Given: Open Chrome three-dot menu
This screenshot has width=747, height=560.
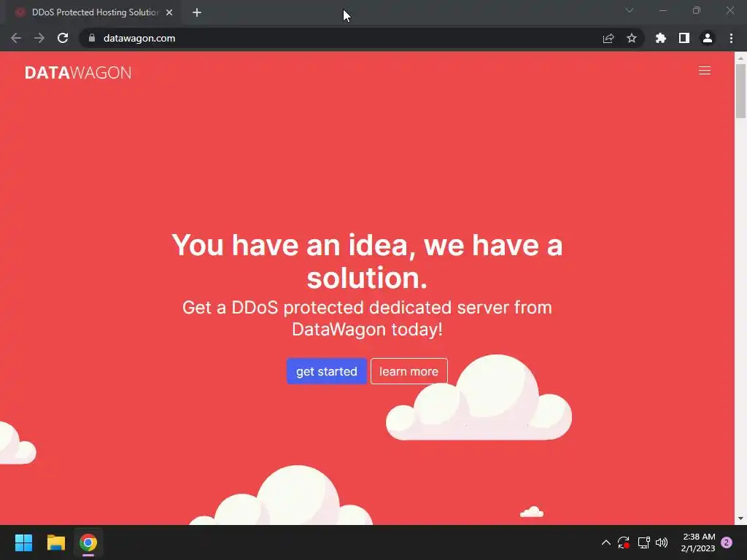Looking at the screenshot, I should tap(731, 38).
